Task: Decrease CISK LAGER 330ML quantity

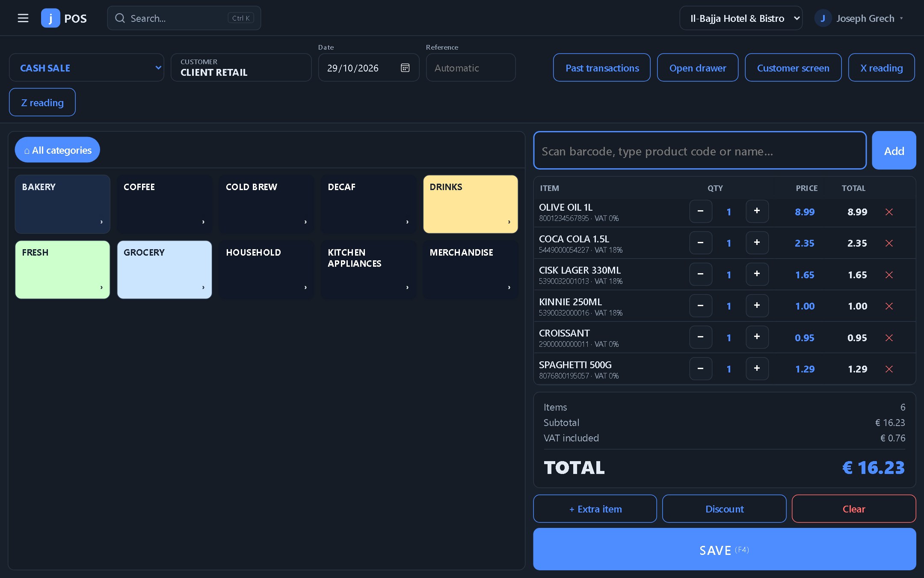Action: (x=701, y=274)
